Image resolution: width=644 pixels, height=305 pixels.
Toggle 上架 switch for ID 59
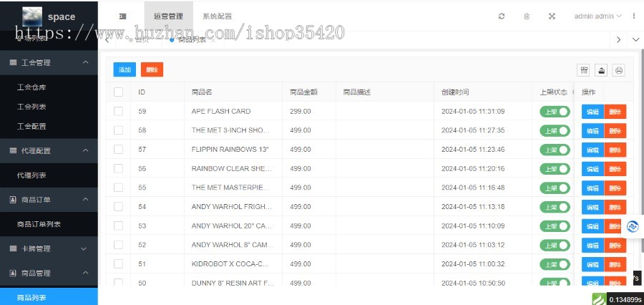[x=555, y=112]
